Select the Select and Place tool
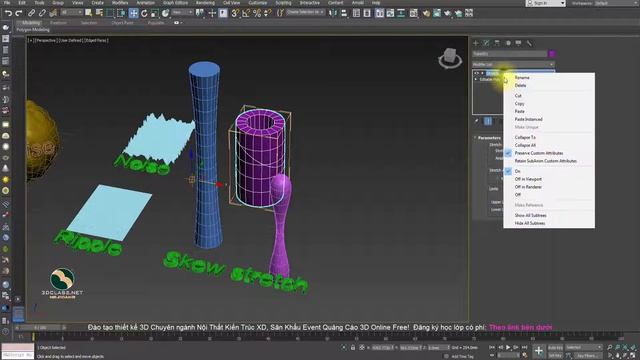Viewport: 640px width, 360px height. coord(165,13)
